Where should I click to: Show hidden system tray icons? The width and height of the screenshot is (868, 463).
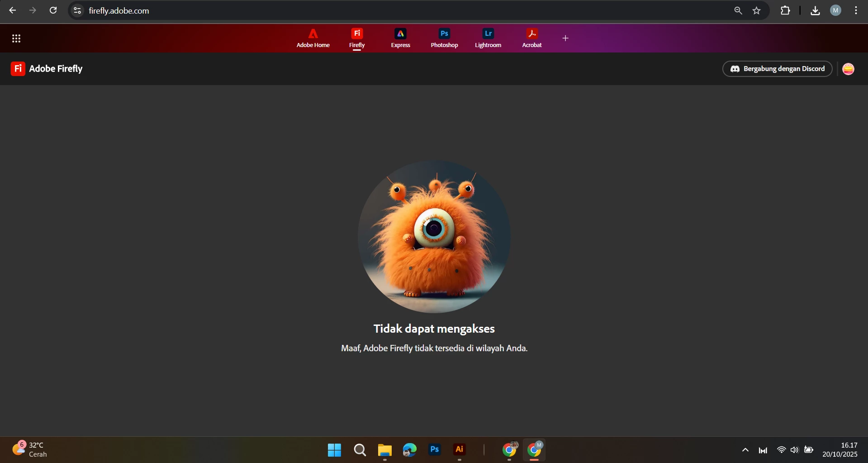745,450
